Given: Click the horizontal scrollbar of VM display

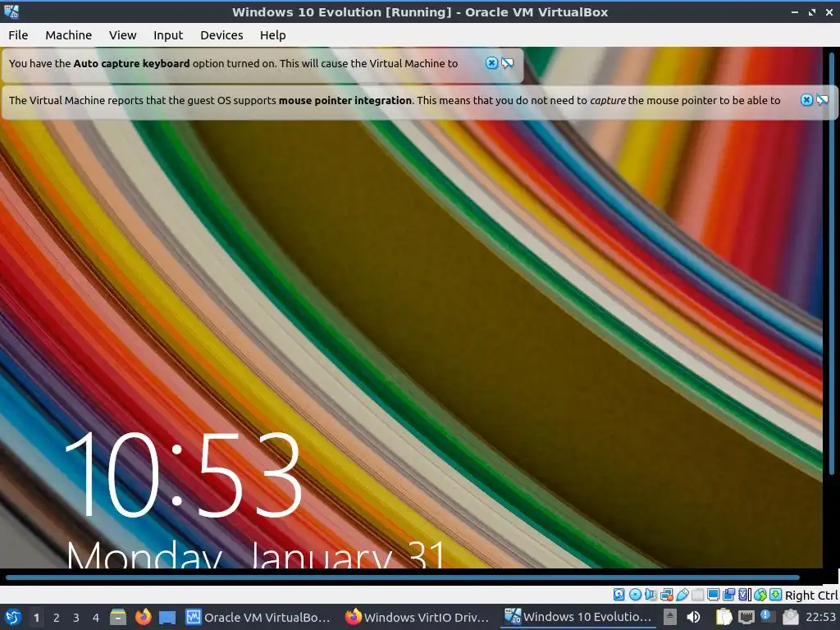Looking at the screenshot, I should coord(402,577).
